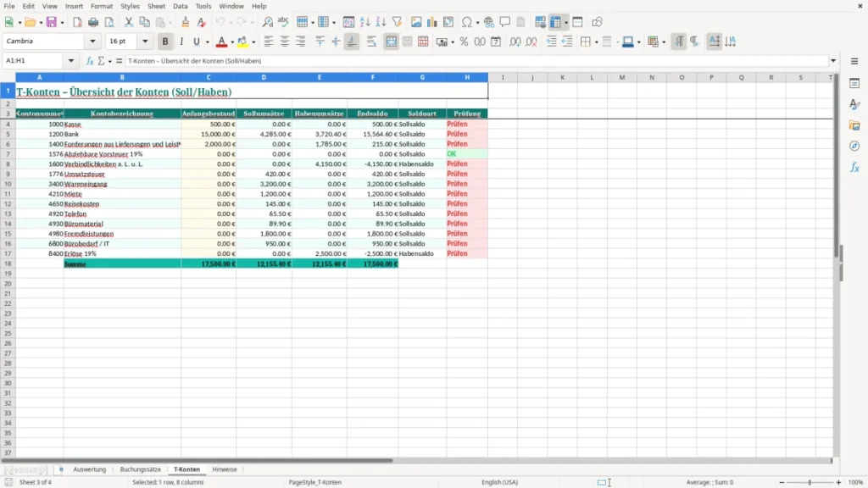Toggle Bold formatting
Screen dimensions: 868x488
tap(165, 42)
